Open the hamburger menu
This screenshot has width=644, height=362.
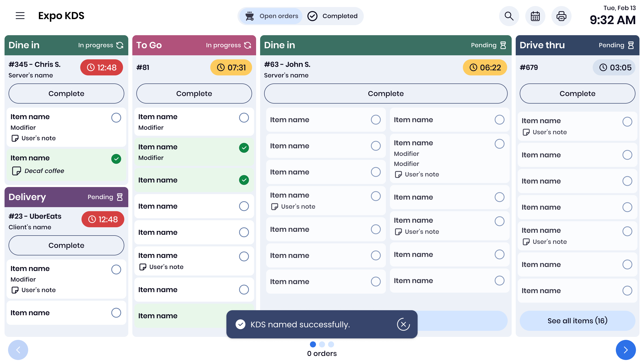[20, 16]
